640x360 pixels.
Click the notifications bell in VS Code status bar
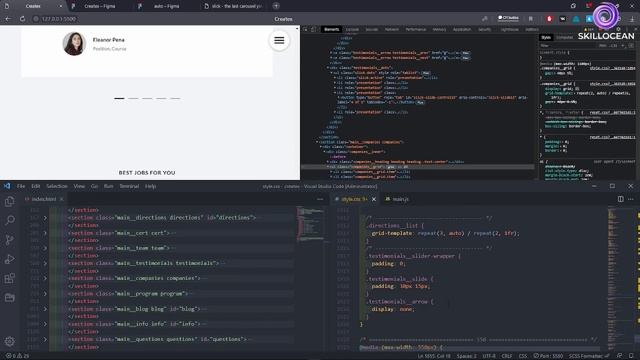[x=631, y=356]
